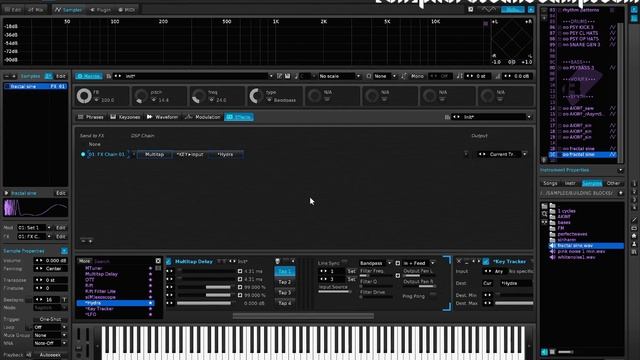The width and height of the screenshot is (640, 360).
Task: Open the effects preset Init dropdown
Action: click(492, 117)
